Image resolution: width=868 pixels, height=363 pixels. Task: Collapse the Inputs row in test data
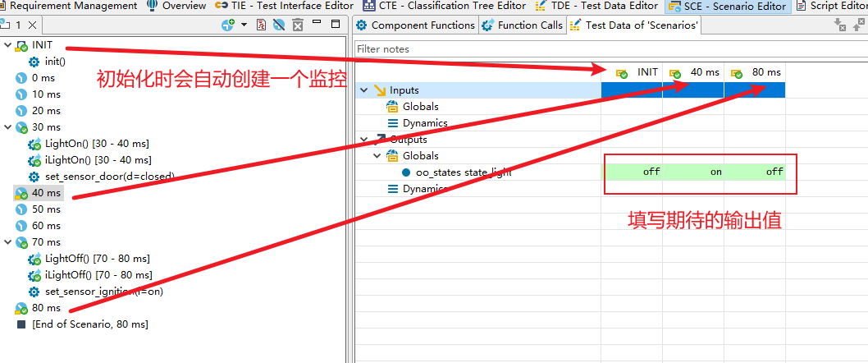click(x=364, y=90)
